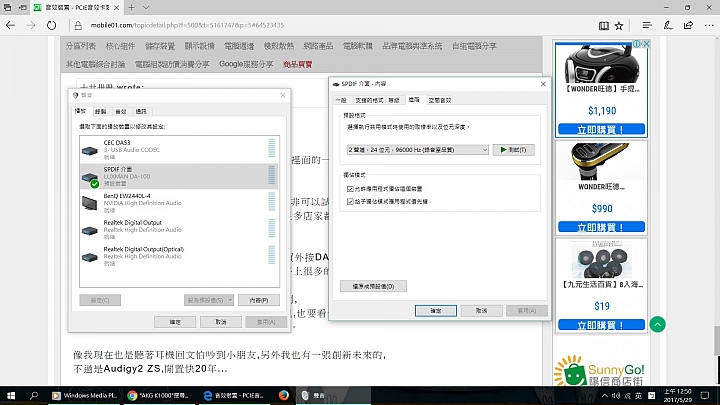Click Realtek Digital Output(Optical) device icon

(90, 257)
